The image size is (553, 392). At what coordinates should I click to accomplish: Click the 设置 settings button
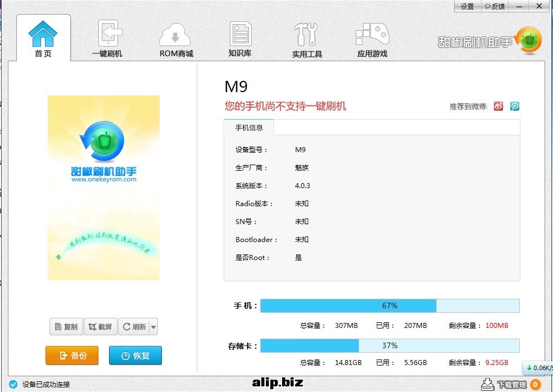[468, 6]
